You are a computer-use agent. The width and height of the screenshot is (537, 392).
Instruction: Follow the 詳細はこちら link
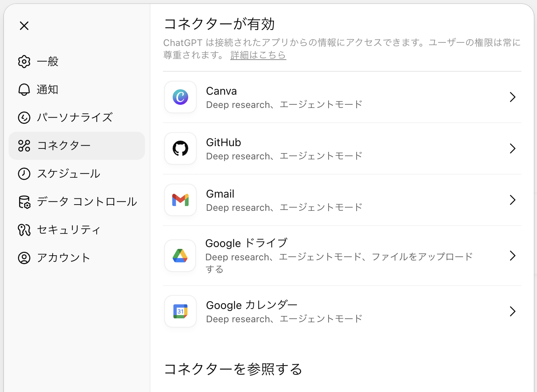coord(258,55)
